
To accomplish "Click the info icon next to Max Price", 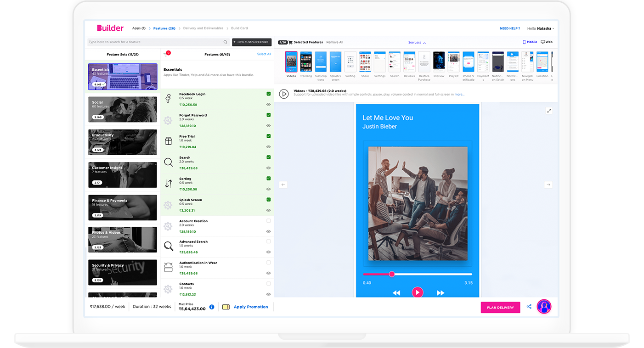I will (x=212, y=307).
